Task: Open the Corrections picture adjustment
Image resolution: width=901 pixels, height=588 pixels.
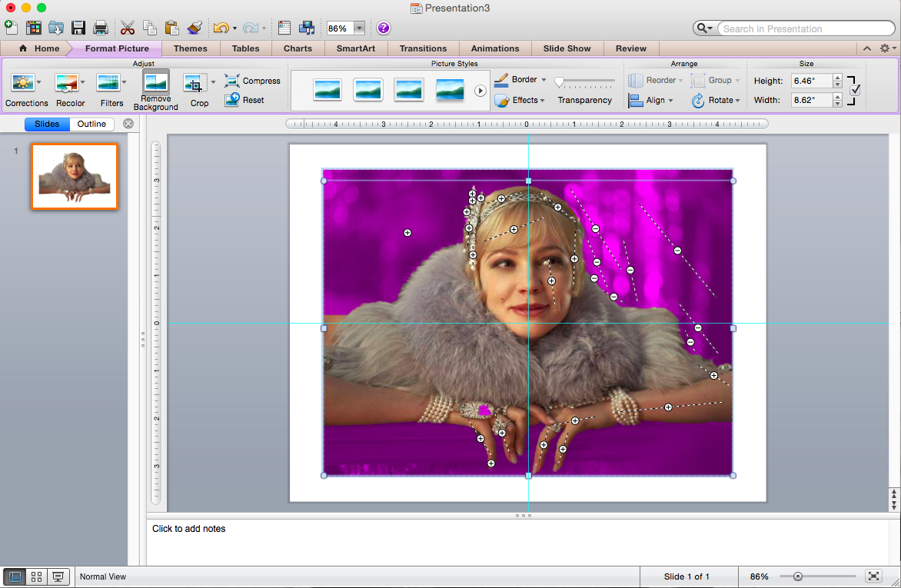Action: (22, 83)
